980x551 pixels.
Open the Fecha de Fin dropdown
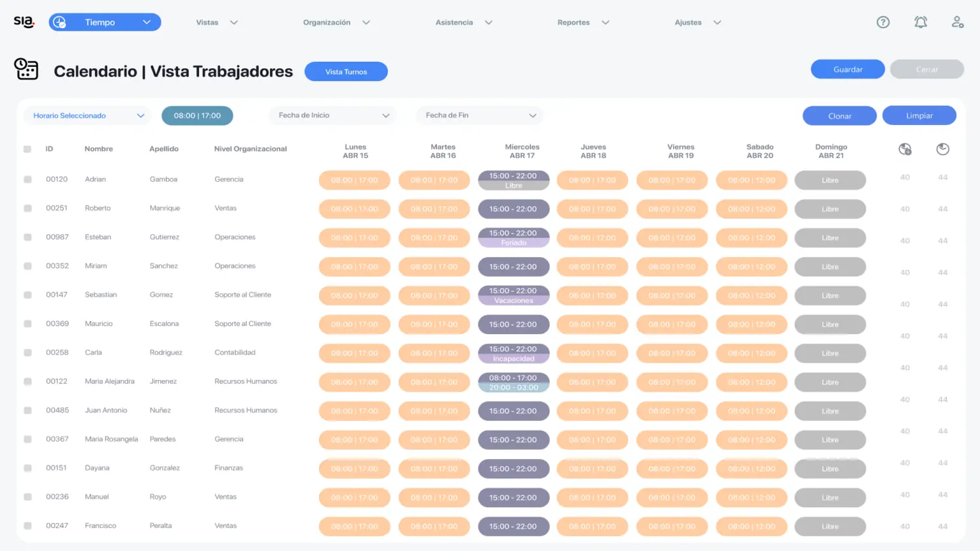[480, 115]
